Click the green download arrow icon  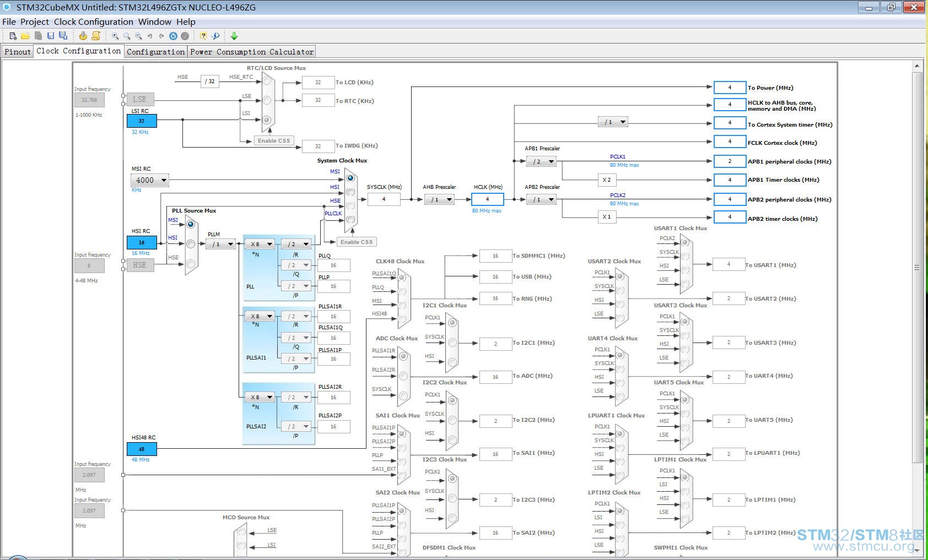(234, 36)
